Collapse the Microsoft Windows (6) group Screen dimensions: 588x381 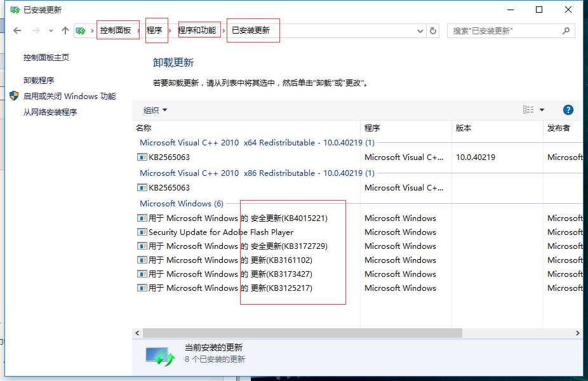(182, 204)
